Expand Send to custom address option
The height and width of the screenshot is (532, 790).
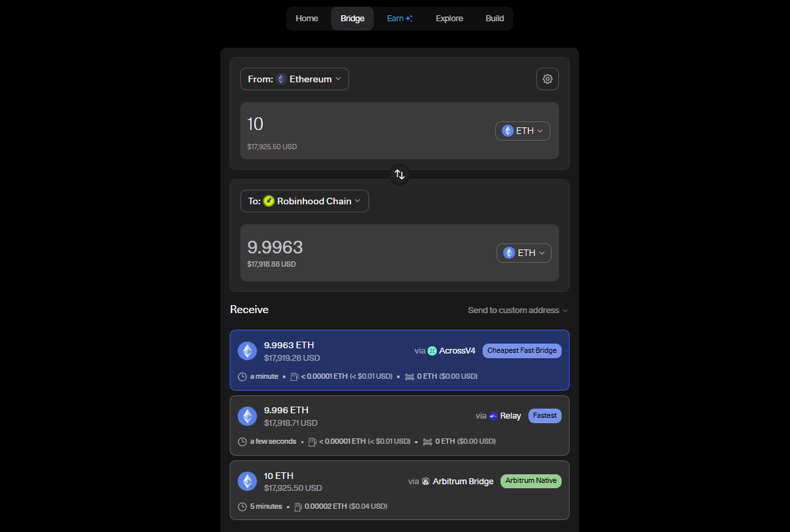517,310
